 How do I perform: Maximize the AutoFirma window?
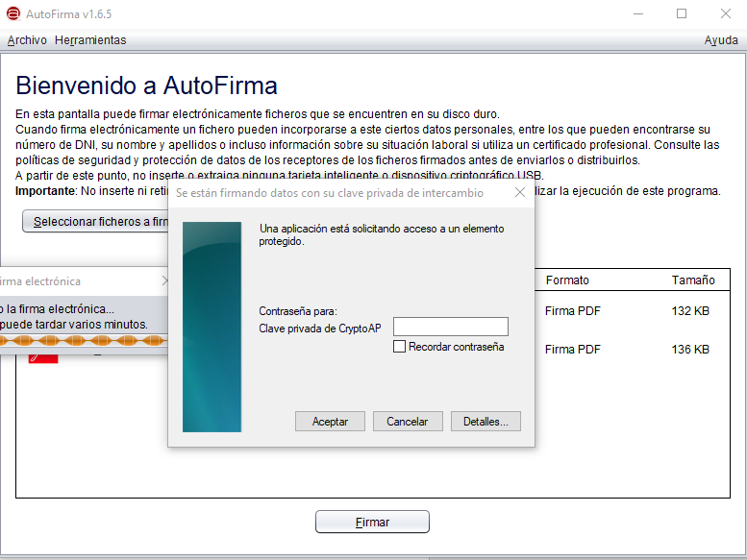(x=682, y=13)
